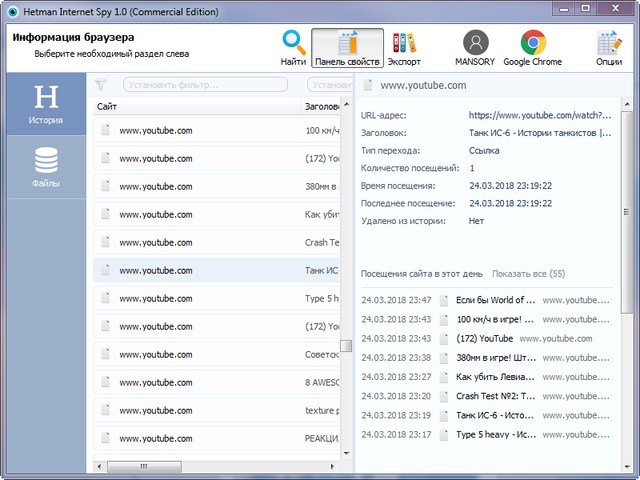The image size is (640, 480).
Task: Click the Hetman Internet Spy title bar eye icon
Action: [13, 12]
